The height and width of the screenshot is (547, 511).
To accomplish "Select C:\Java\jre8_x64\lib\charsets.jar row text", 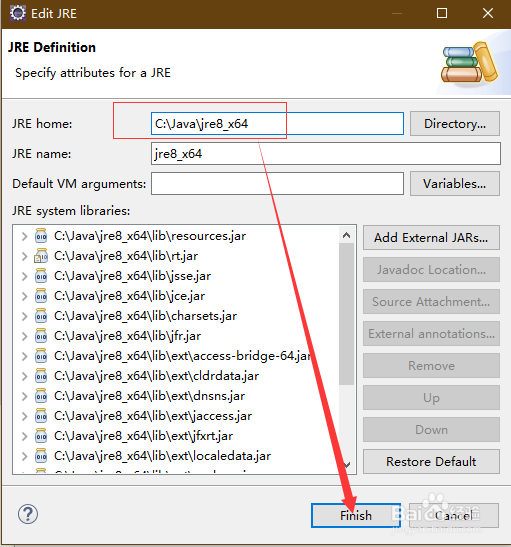I will (x=145, y=316).
